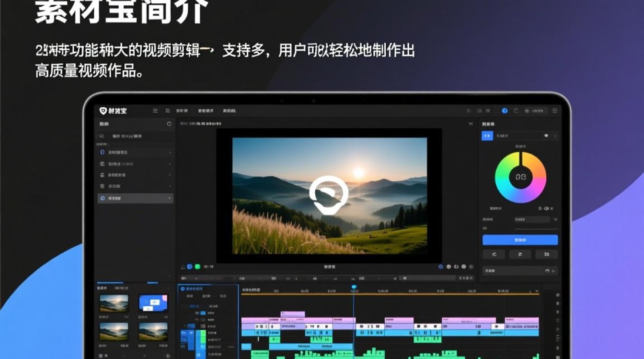
Task: Open the bottom-left landscape media thumbnail
Action: (114, 331)
